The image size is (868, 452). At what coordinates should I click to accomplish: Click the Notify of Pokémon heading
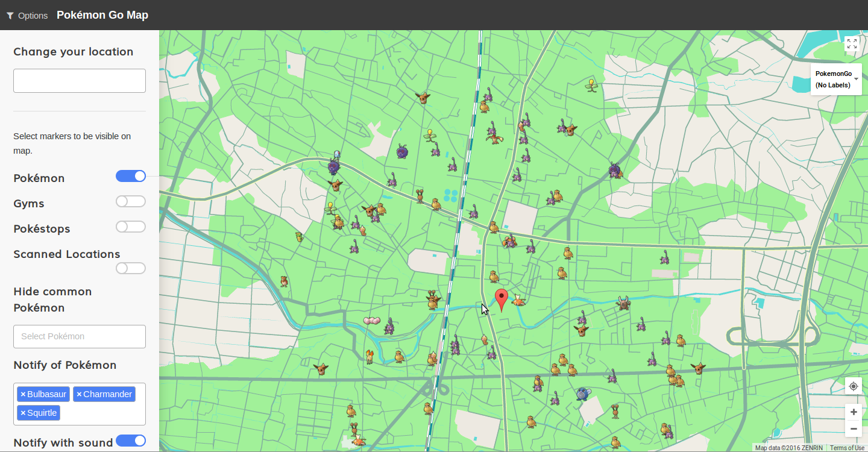pos(65,365)
